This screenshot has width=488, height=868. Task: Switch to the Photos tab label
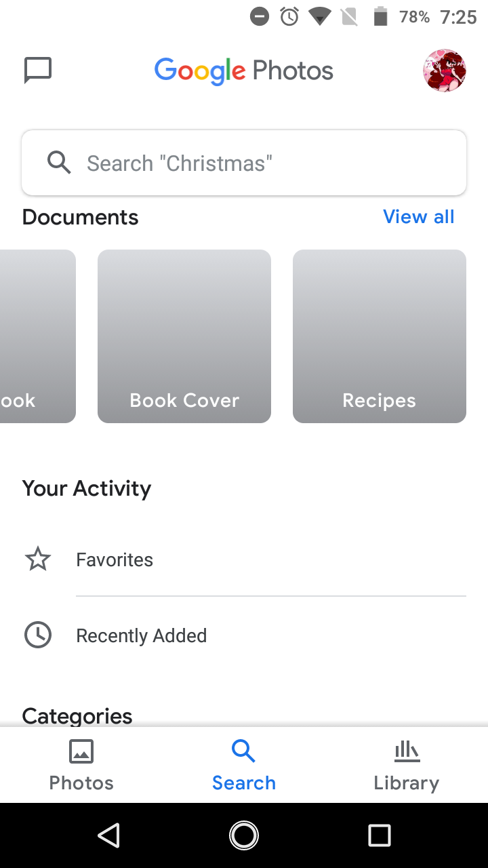tap(81, 783)
